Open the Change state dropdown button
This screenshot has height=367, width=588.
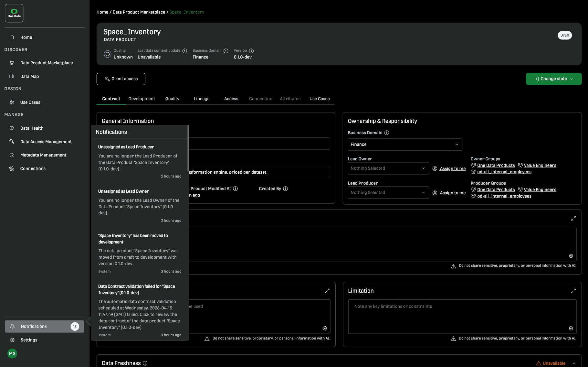pos(553,79)
